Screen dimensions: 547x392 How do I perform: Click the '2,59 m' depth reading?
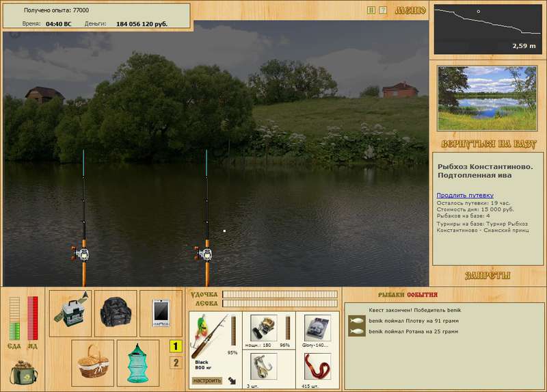(x=524, y=46)
